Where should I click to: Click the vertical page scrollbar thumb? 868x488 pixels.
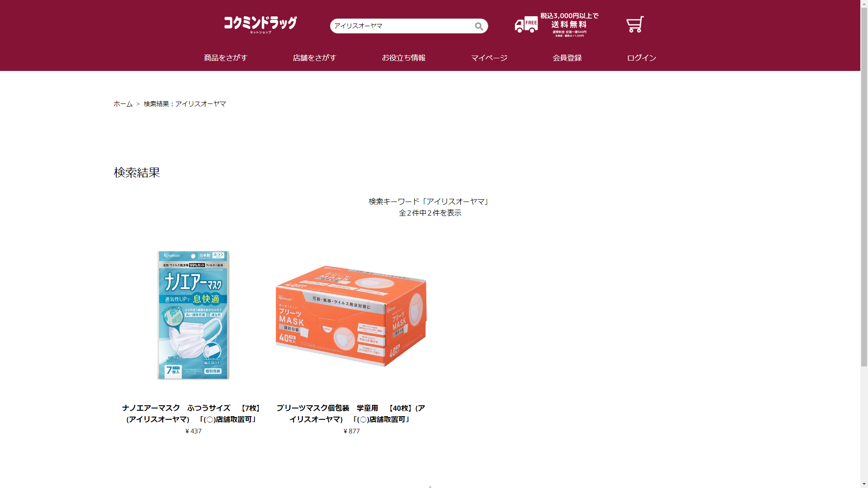tap(864, 183)
